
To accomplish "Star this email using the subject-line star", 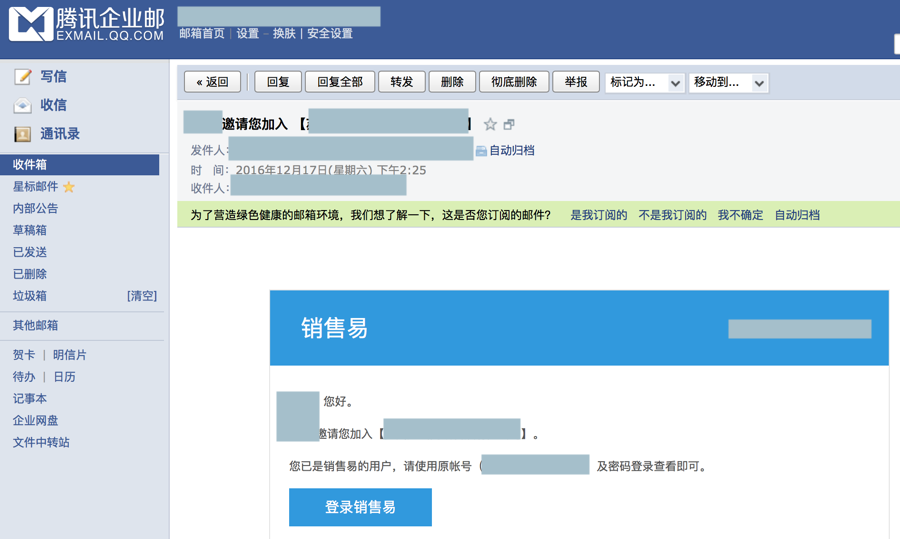I will pyautogui.click(x=490, y=124).
